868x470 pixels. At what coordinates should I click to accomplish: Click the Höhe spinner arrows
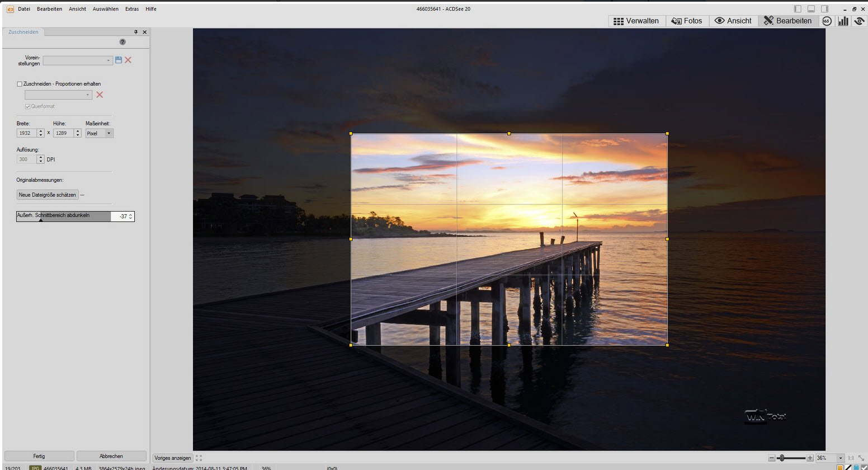click(x=78, y=133)
